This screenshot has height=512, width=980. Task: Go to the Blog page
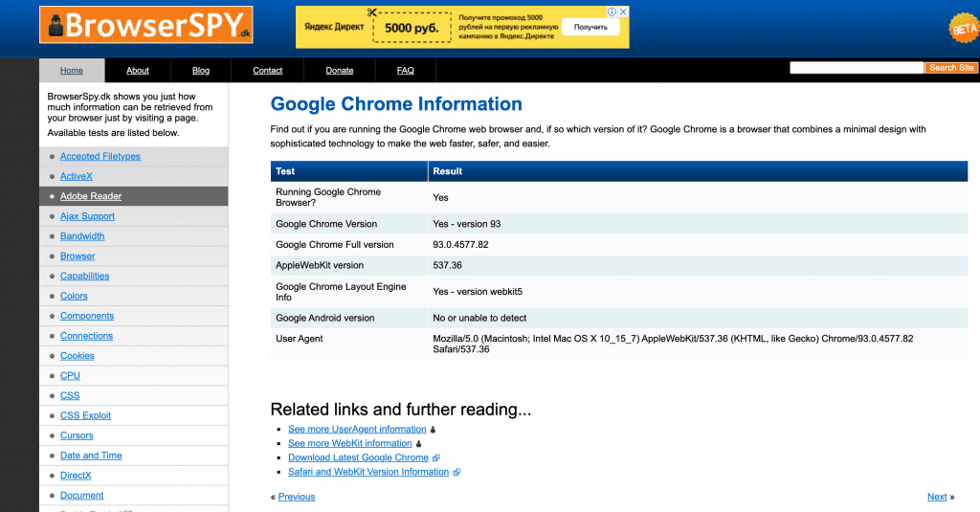click(201, 71)
